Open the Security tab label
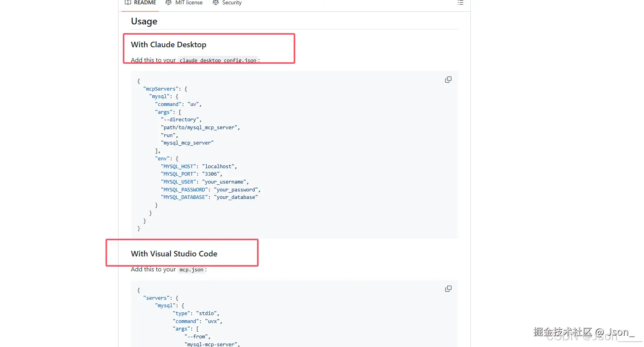This screenshot has width=644, height=347. coord(232,3)
